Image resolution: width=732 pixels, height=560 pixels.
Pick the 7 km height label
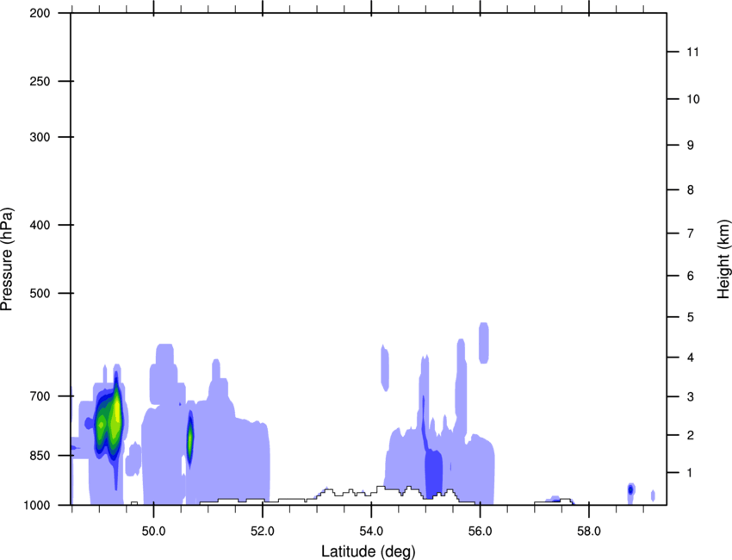tap(691, 233)
